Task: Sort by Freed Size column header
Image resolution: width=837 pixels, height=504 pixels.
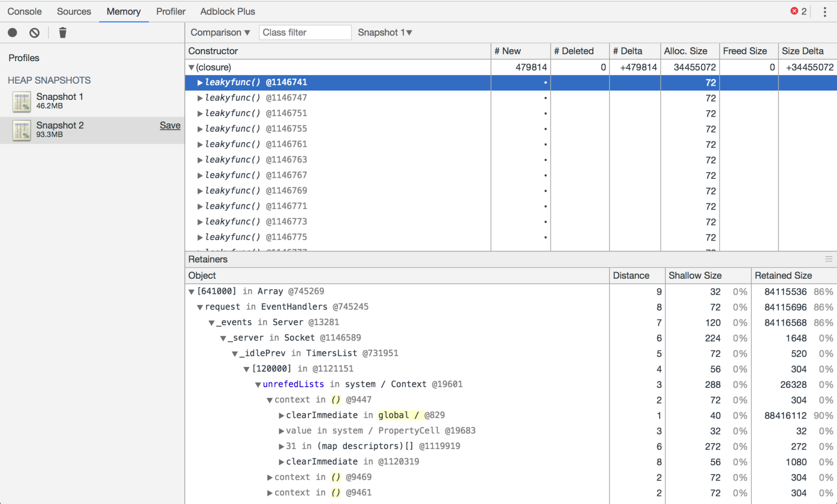Action: click(x=749, y=51)
